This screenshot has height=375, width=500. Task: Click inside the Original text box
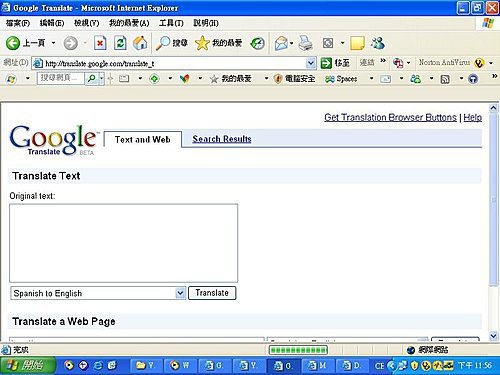point(123,243)
